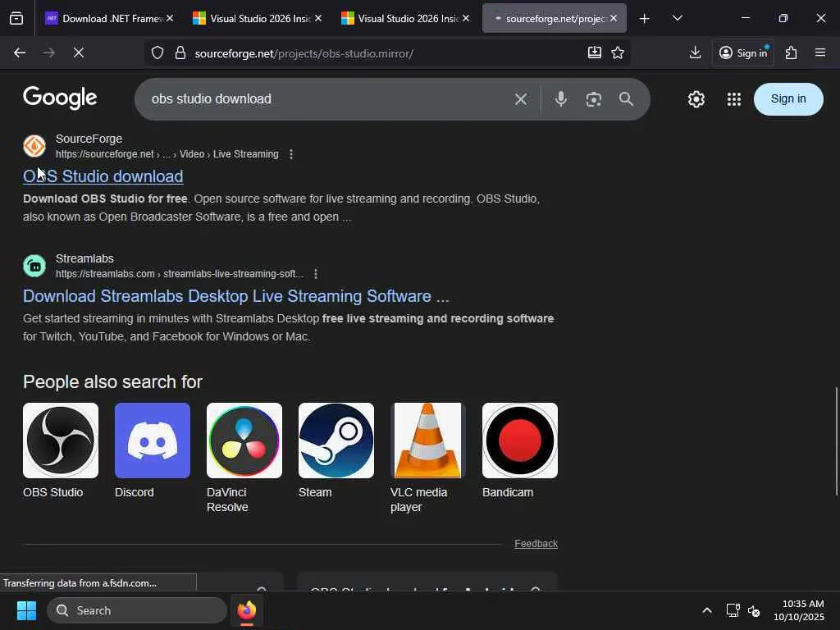Click the Streamlabs favicon
Viewport: 840px width, 630px height.
(x=34, y=266)
